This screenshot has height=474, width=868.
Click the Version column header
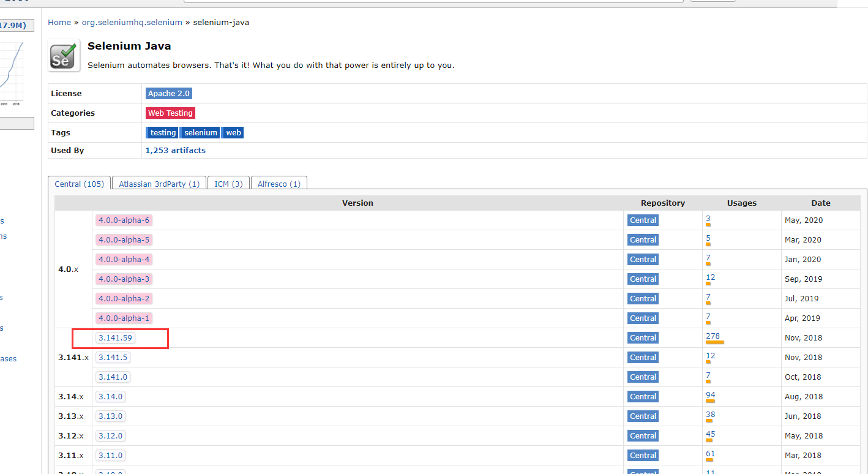[357, 203]
